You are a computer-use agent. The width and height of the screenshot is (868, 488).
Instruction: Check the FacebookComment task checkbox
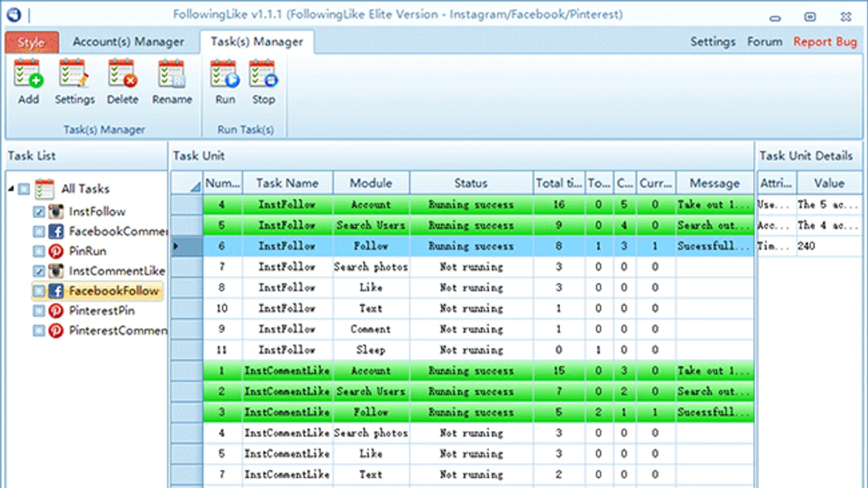click(x=39, y=232)
